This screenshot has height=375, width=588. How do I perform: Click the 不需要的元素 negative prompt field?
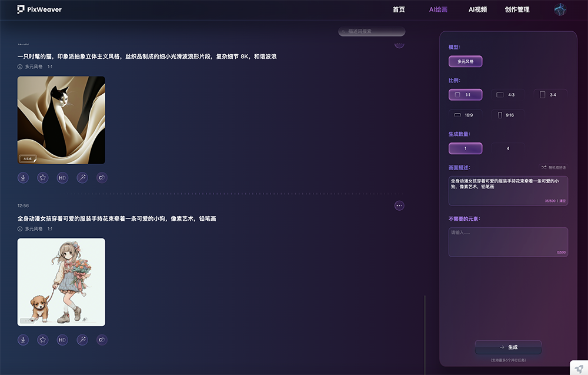pyautogui.click(x=508, y=241)
